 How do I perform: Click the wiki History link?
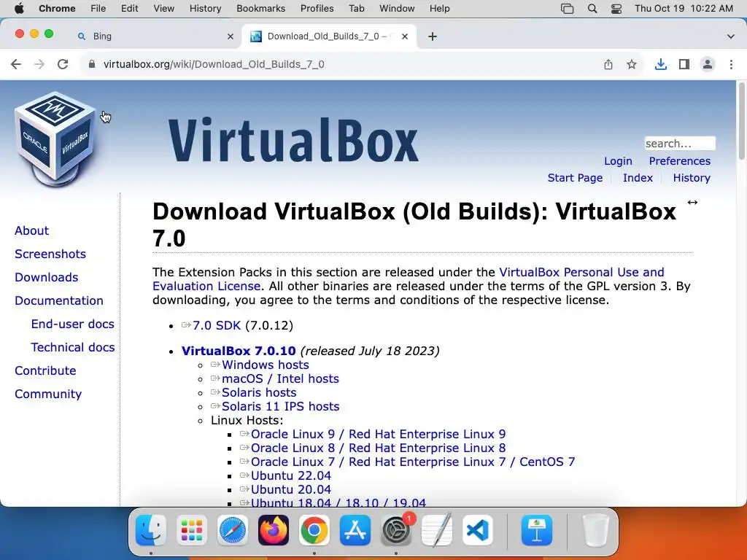click(692, 178)
